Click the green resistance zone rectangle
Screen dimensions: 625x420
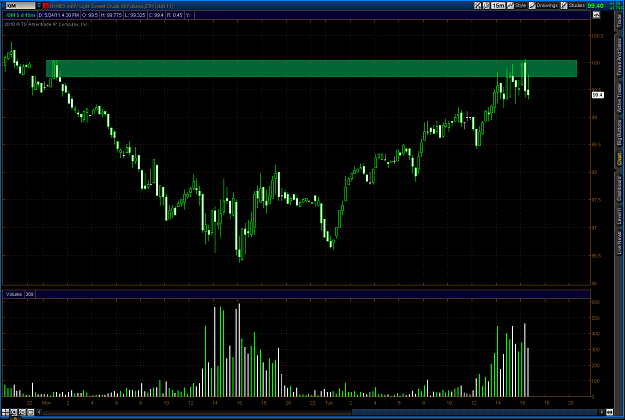pyautogui.click(x=311, y=69)
